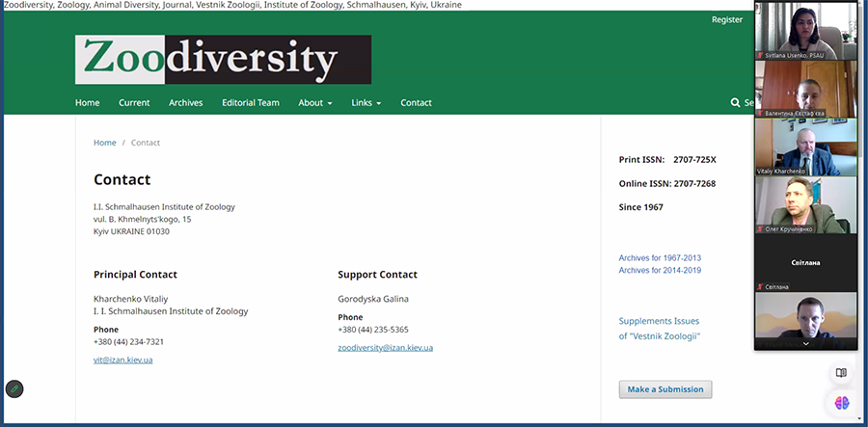Image resolution: width=868 pixels, height=427 pixels.
Task: Open the reader book icon
Action: (841, 373)
